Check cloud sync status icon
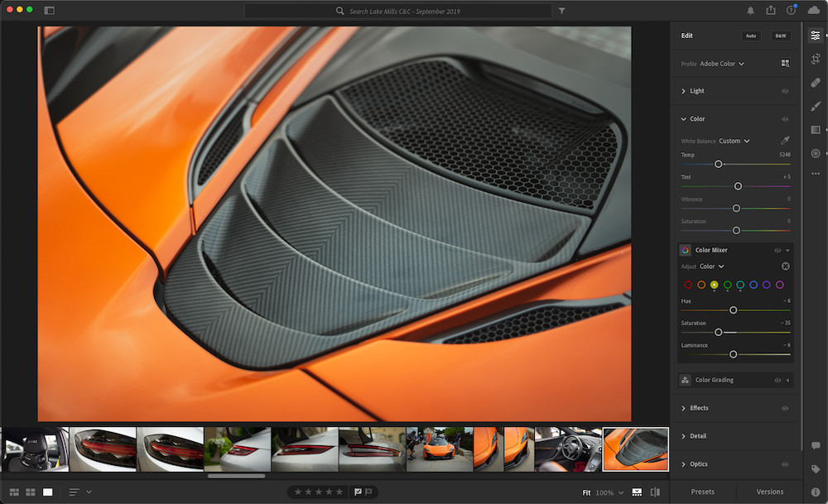Viewport: 828px width, 504px height. (x=813, y=10)
